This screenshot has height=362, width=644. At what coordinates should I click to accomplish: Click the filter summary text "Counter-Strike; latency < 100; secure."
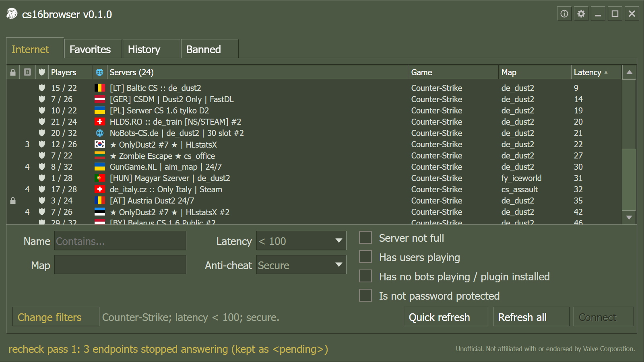[x=191, y=317]
